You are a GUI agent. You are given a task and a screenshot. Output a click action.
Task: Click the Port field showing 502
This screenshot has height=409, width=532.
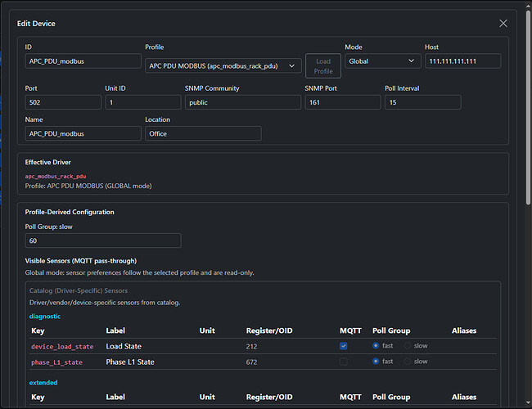coord(63,102)
